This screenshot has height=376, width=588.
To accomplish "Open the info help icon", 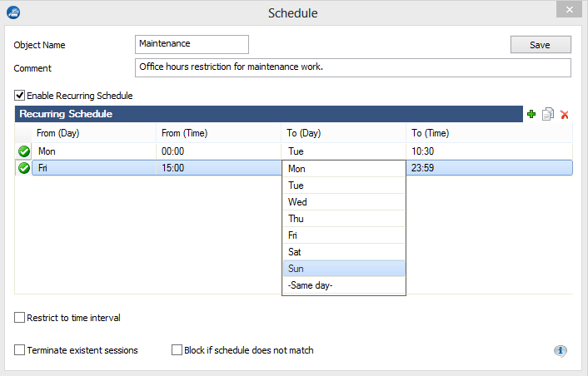I will (x=561, y=351).
